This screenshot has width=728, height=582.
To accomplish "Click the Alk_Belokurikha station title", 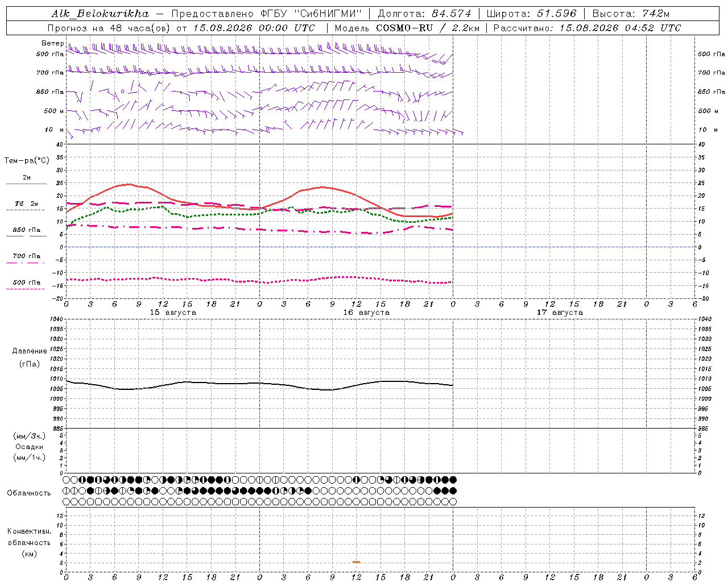I will point(100,14).
